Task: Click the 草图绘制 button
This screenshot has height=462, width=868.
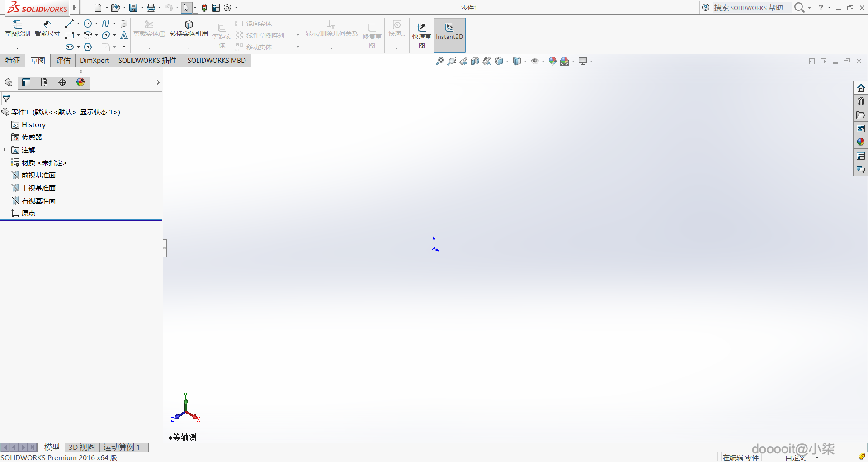Action: pyautogui.click(x=18, y=29)
